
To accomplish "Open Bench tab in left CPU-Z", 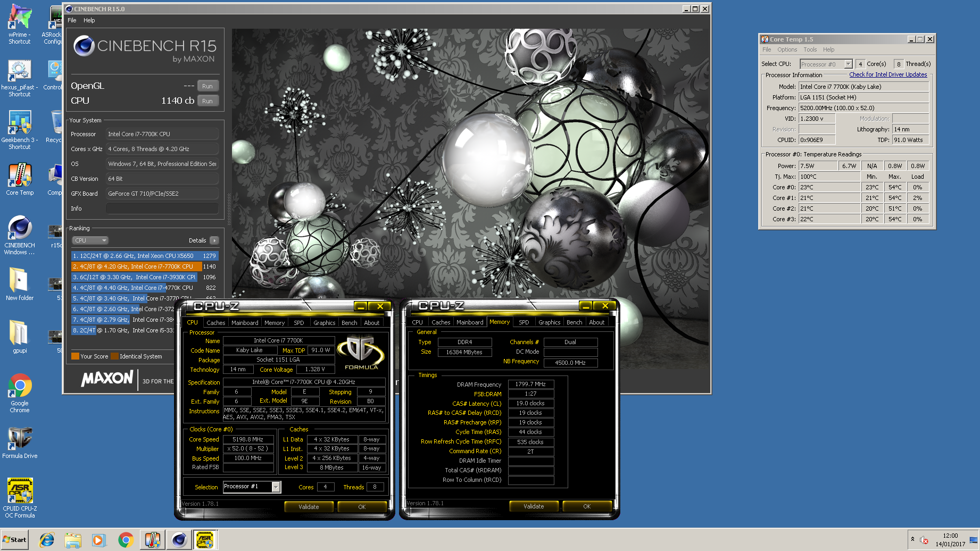I will pyautogui.click(x=349, y=323).
